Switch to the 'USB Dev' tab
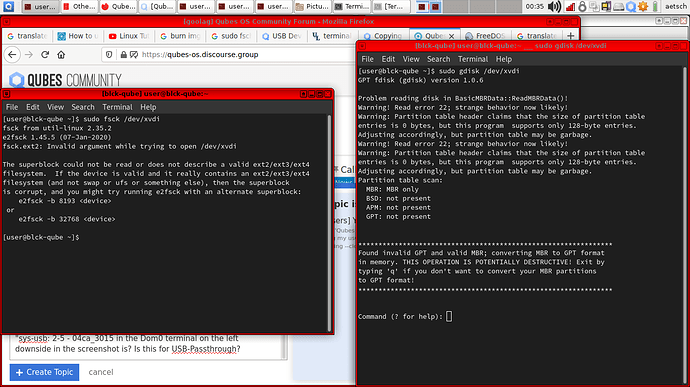The image size is (690, 387). coord(283,36)
